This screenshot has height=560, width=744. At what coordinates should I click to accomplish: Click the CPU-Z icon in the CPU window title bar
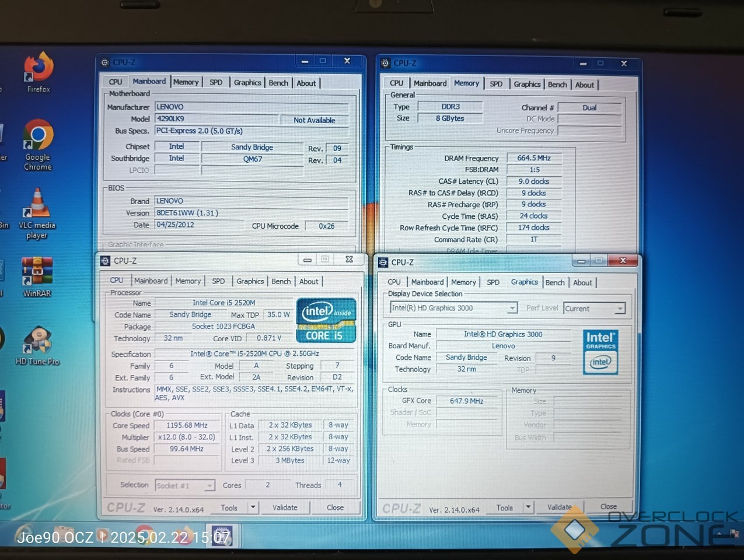[105, 261]
